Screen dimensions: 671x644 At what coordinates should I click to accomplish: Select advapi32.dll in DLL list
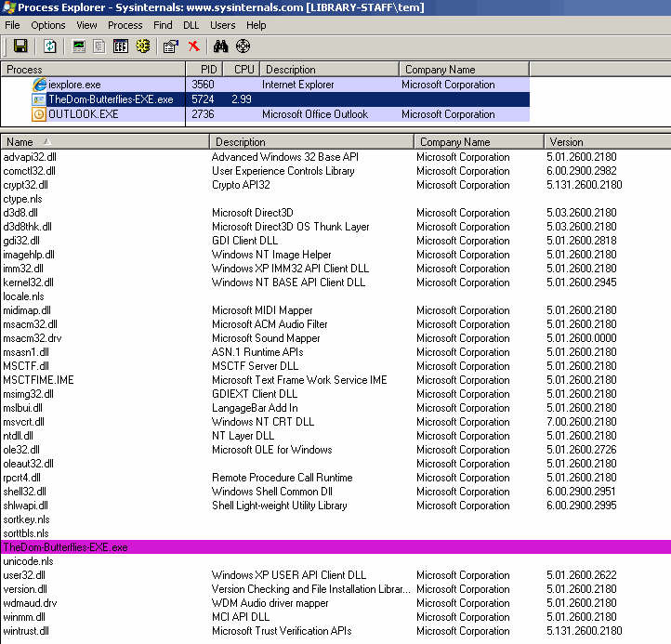point(30,157)
